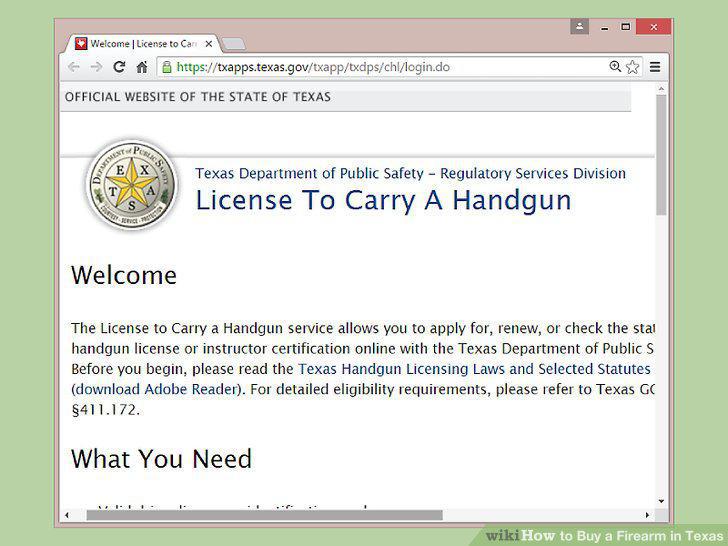Click the horizontal scrollbar thumb
Viewport: 728px width, 546px height.
[265, 515]
